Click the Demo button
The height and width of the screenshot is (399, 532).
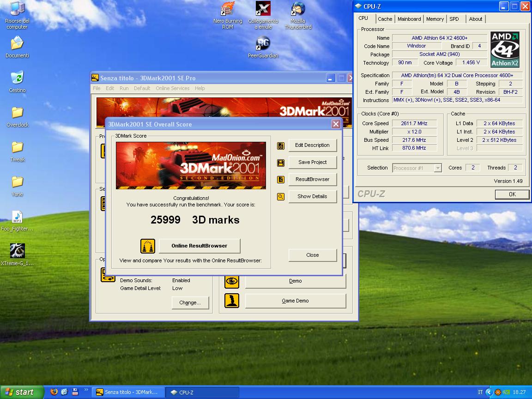296,281
